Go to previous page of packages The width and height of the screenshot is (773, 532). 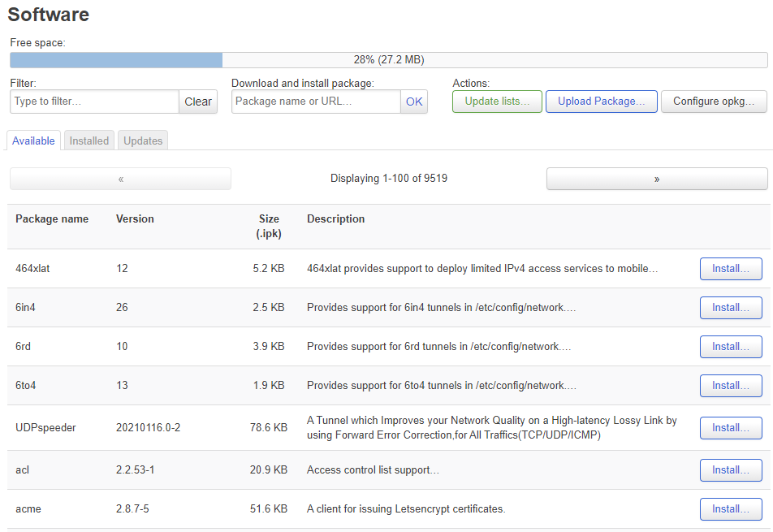click(x=120, y=179)
